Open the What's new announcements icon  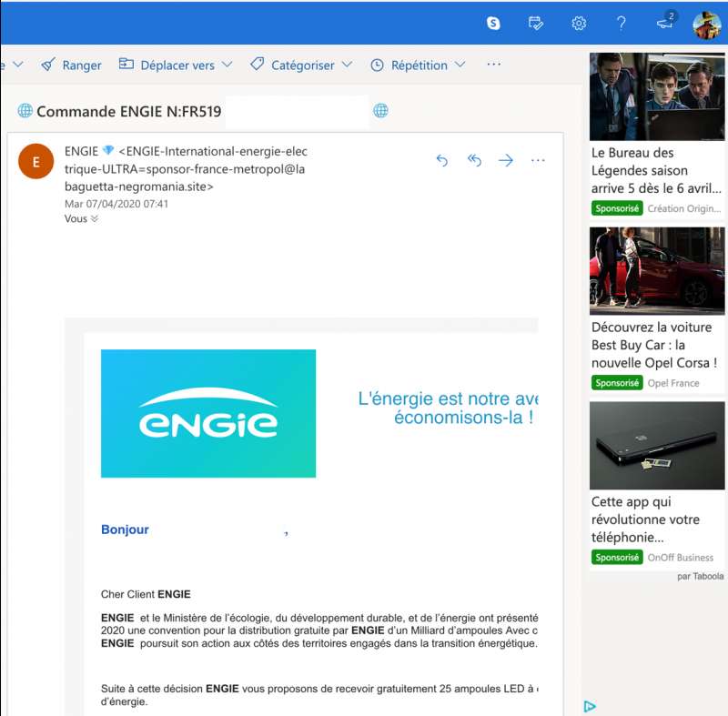667,21
